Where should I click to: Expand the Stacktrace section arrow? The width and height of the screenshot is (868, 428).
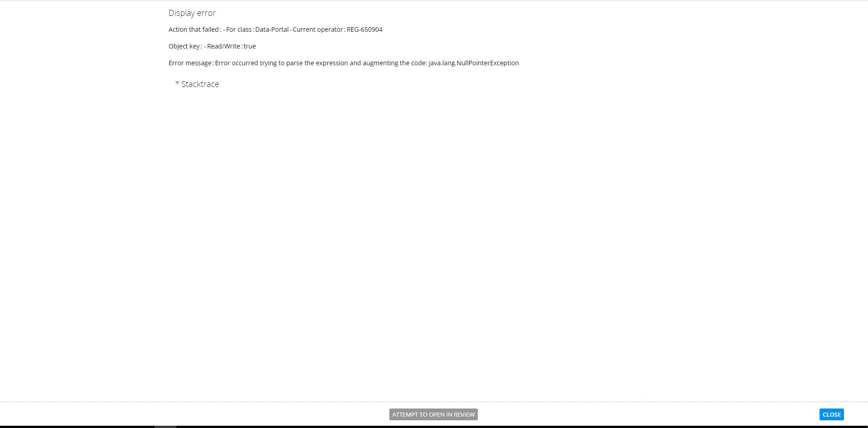tap(177, 83)
